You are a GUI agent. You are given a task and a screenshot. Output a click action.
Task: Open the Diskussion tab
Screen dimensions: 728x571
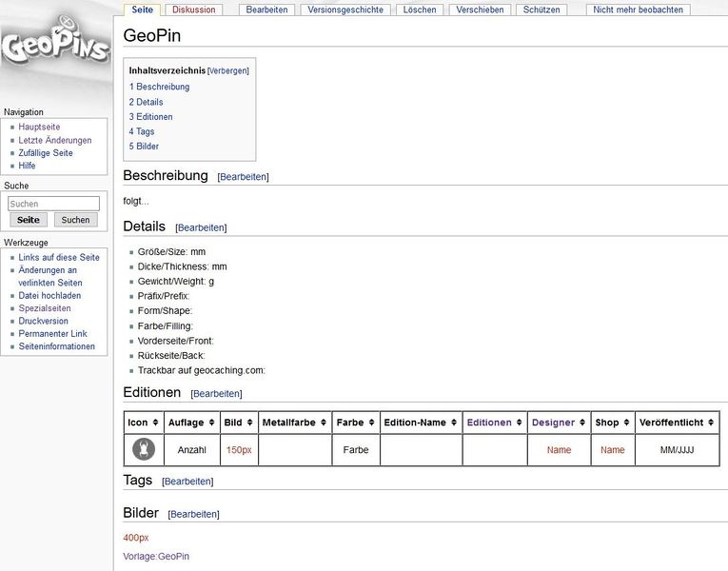click(x=194, y=10)
